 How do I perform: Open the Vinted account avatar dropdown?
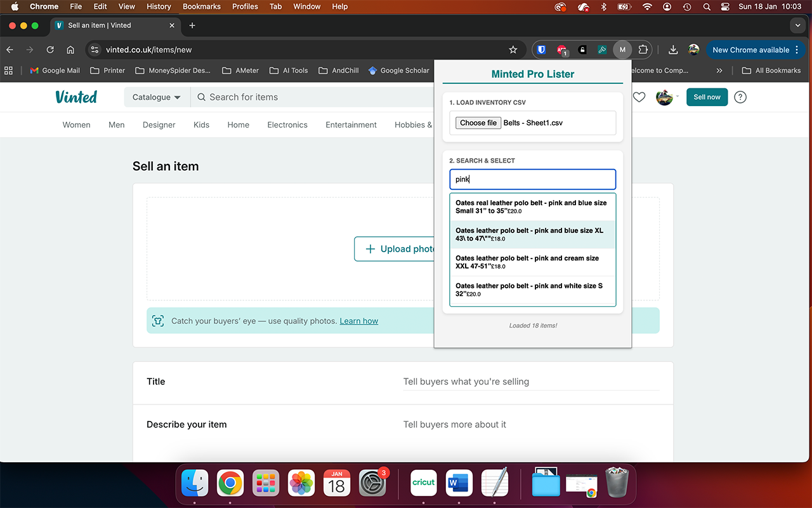667,97
